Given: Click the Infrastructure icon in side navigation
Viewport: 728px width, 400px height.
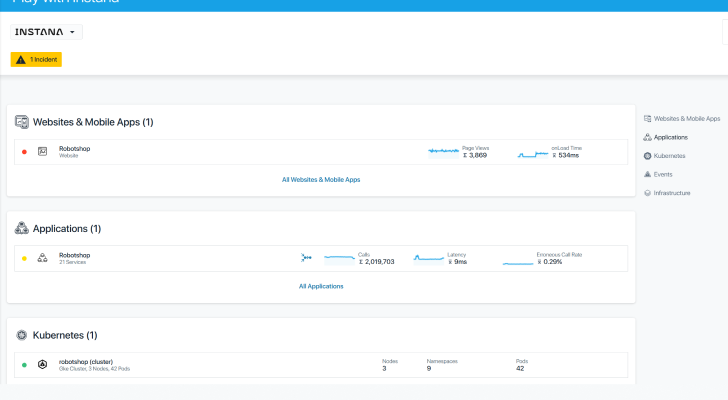Looking at the screenshot, I should pos(647,193).
